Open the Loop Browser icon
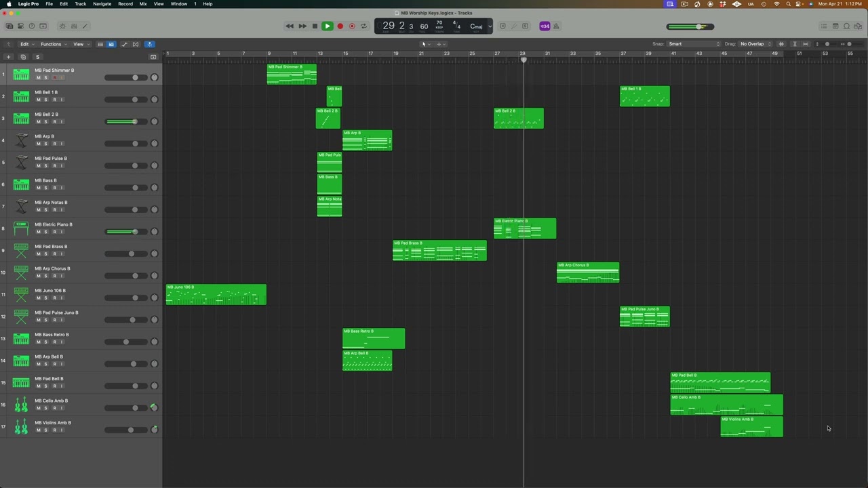This screenshot has width=868, height=488. click(x=846, y=26)
